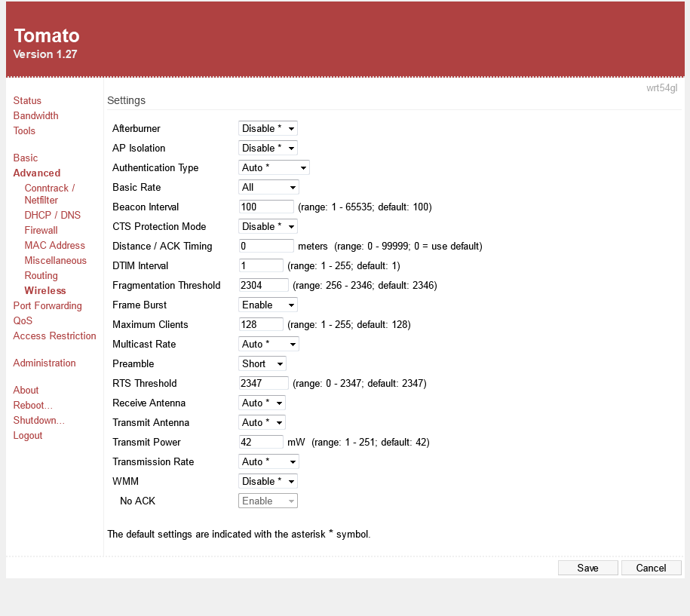
Task: Expand the AP Isolation dropdown
Action: (268, 149)
